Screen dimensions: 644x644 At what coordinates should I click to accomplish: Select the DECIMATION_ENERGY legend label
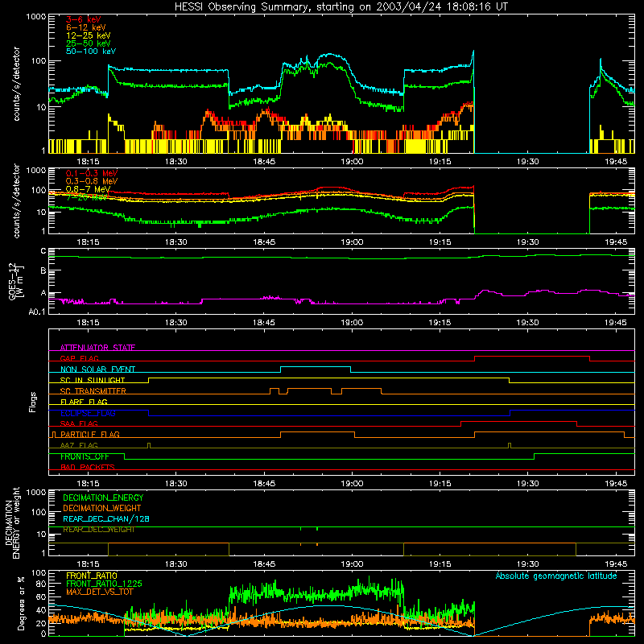(103, 497)
